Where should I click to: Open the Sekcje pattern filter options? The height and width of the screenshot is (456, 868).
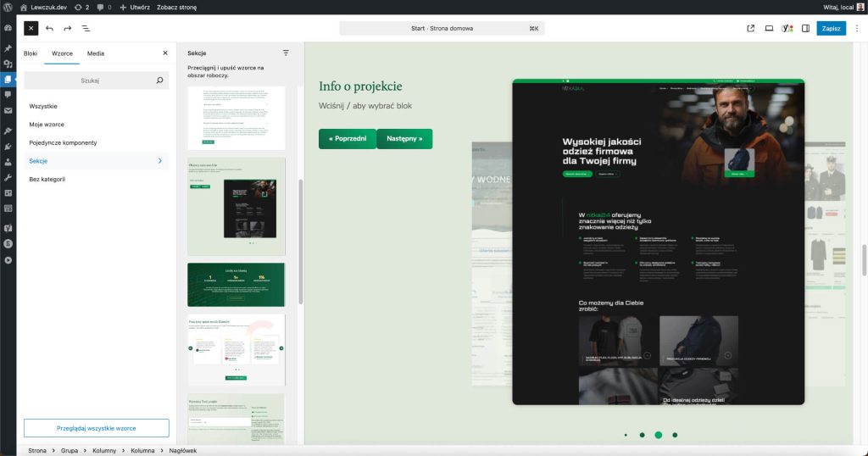pyautogui.click(x=286, y=53)
